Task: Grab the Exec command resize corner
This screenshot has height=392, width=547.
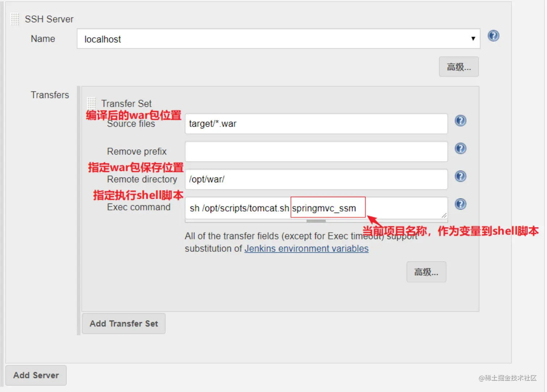Action: 444,215
